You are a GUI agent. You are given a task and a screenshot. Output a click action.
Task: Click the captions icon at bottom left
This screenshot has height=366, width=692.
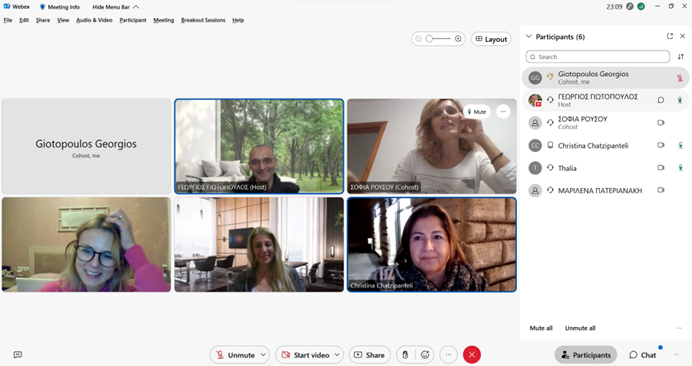[x=18, y=355]
